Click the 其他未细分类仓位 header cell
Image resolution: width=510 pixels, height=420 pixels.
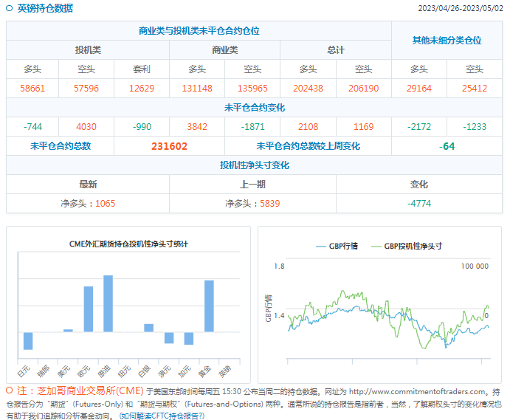[447, 41]
